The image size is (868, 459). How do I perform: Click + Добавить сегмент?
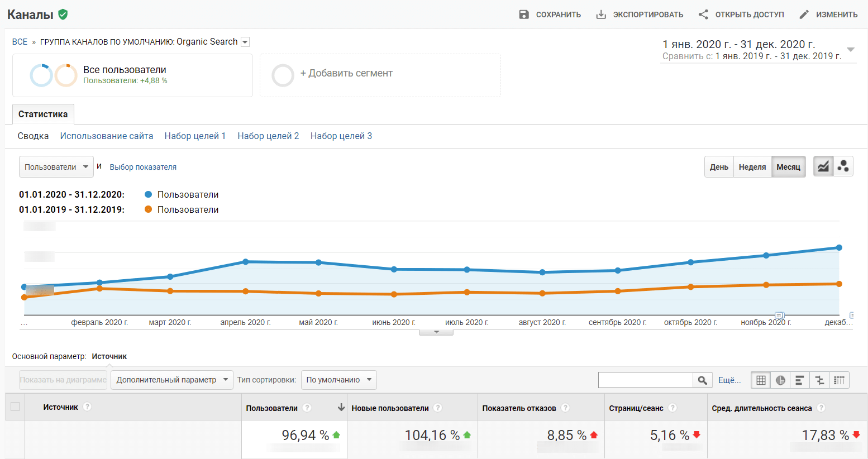346,73
